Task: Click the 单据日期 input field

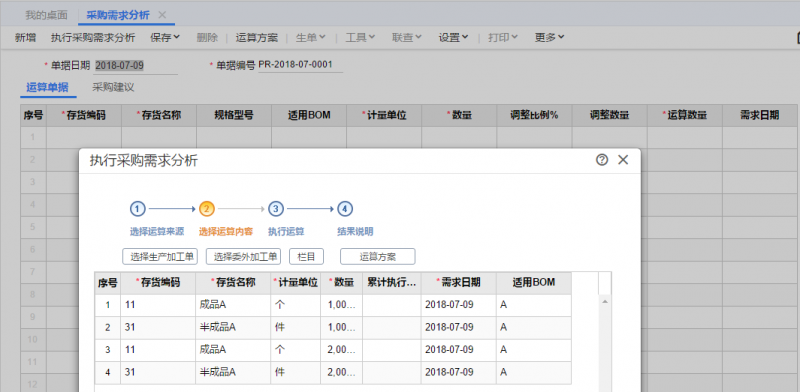Action: point(136,65)
